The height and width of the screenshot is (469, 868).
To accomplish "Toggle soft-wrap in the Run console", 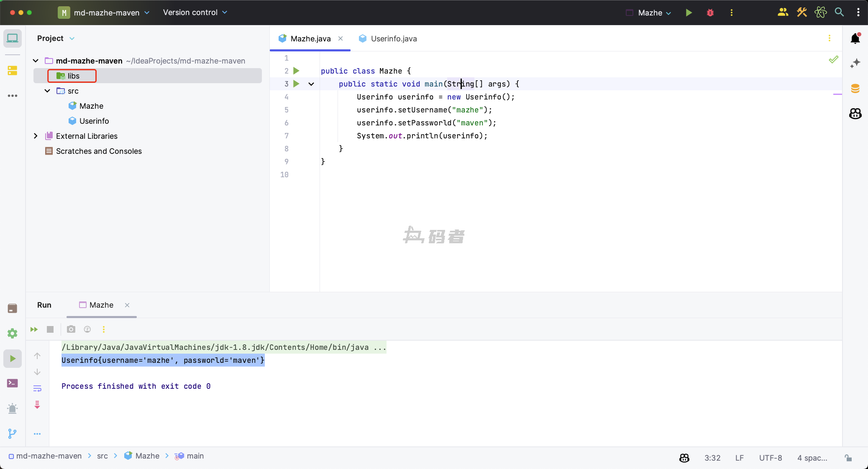I will 37,388.
